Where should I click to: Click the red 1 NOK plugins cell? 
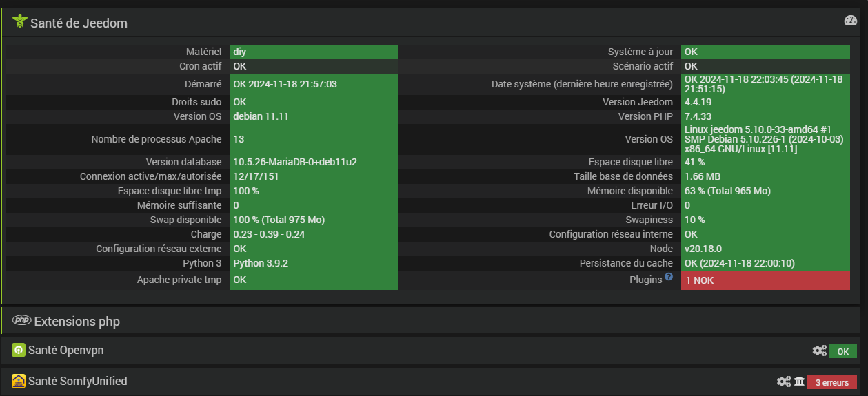(x=765, y=281)
